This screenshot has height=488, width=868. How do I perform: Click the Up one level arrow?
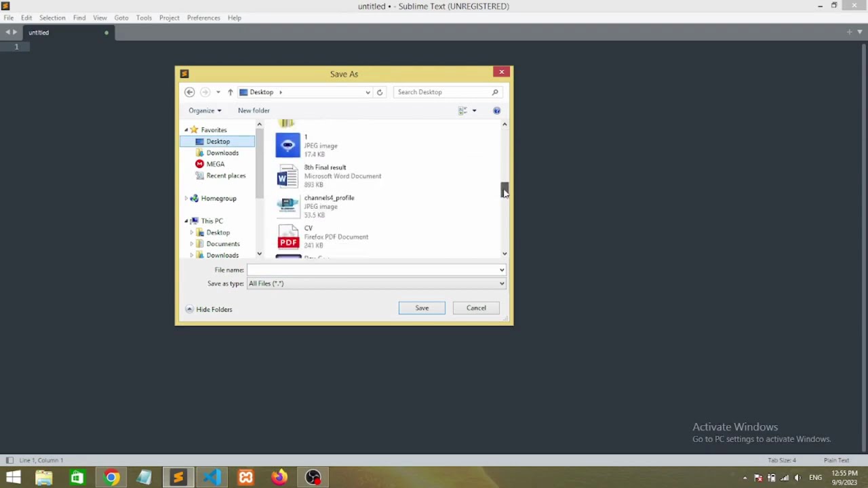point(230,92)
